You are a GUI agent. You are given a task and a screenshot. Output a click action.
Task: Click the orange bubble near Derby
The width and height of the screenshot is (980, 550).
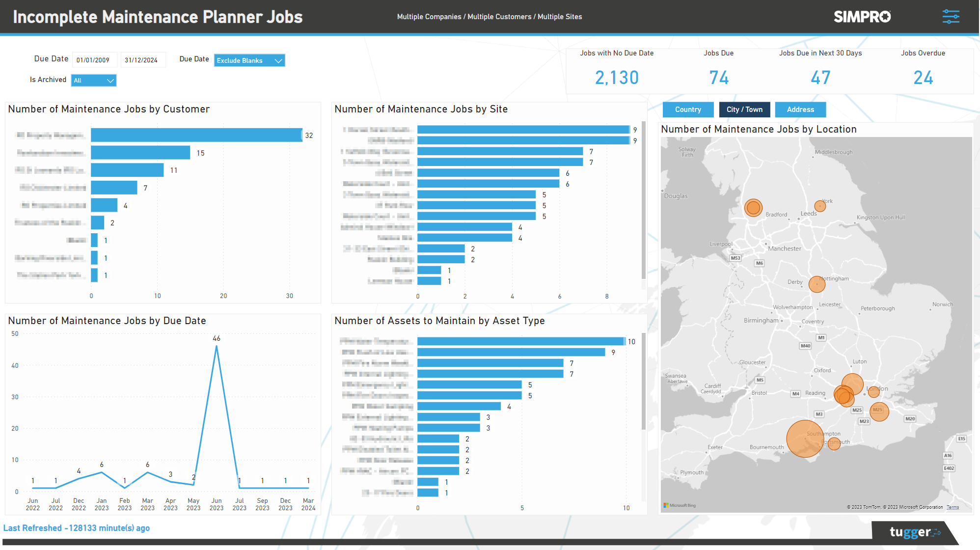[x=817, y=283]
